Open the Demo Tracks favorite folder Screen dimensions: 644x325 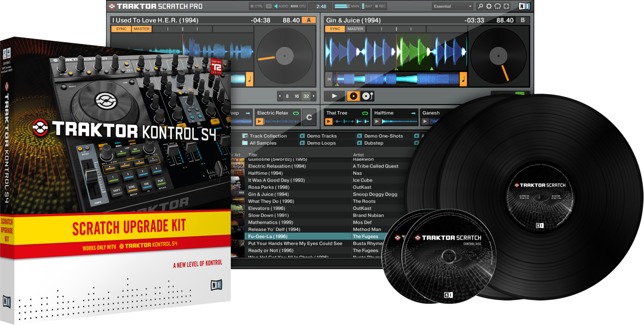pyautogui.click(x=322, y=136)
